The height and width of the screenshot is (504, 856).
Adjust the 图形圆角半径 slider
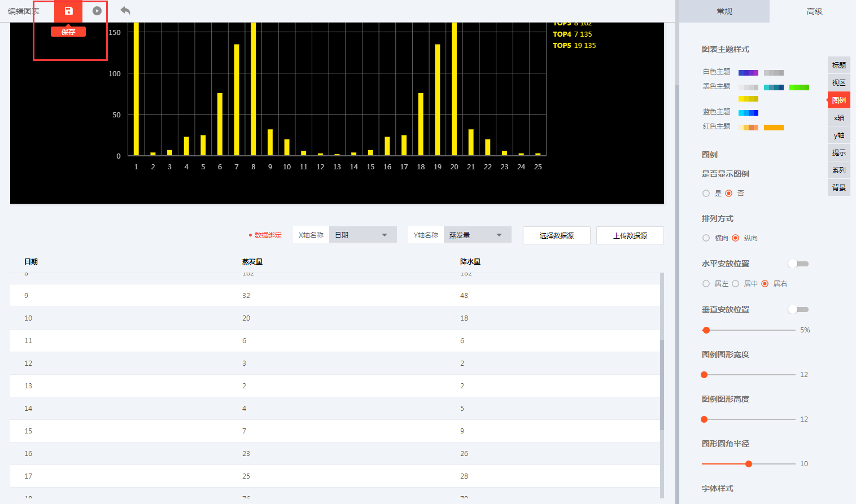coord(749,464)
